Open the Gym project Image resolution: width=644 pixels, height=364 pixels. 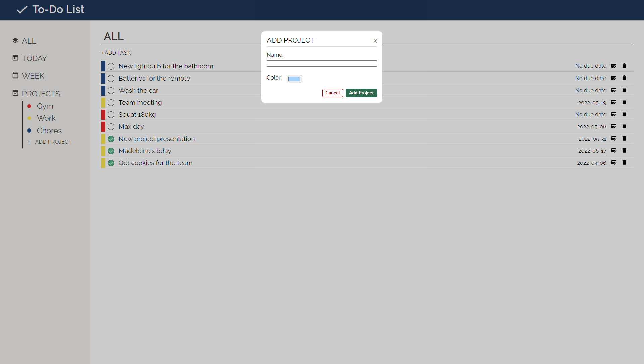coord(45,106)
